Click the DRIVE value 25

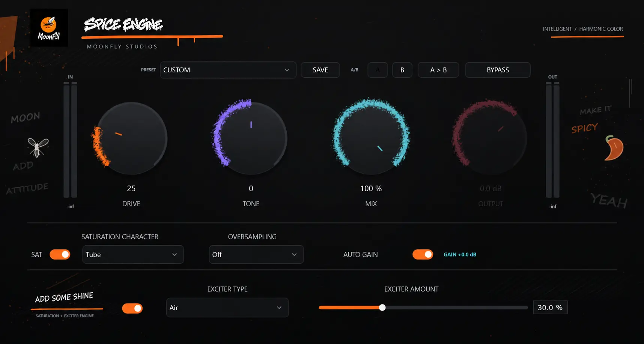[x=131, y=188]
